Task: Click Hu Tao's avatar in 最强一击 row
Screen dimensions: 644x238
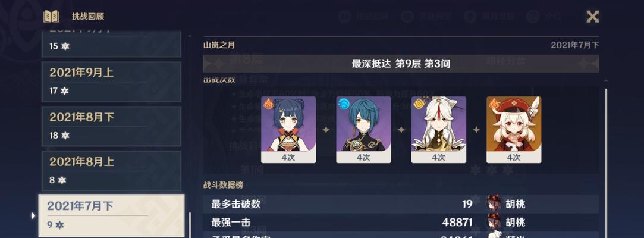Action: [492, 222]
